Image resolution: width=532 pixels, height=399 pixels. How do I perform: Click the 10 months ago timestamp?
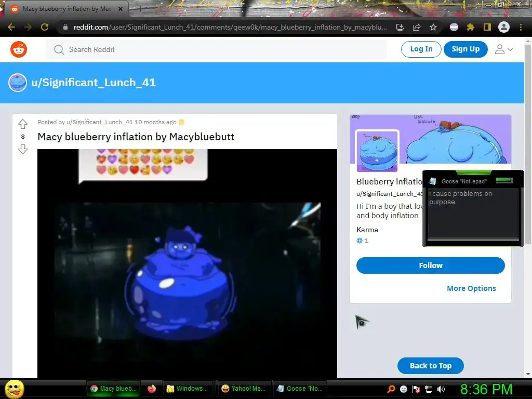click(x=155, y=122)
